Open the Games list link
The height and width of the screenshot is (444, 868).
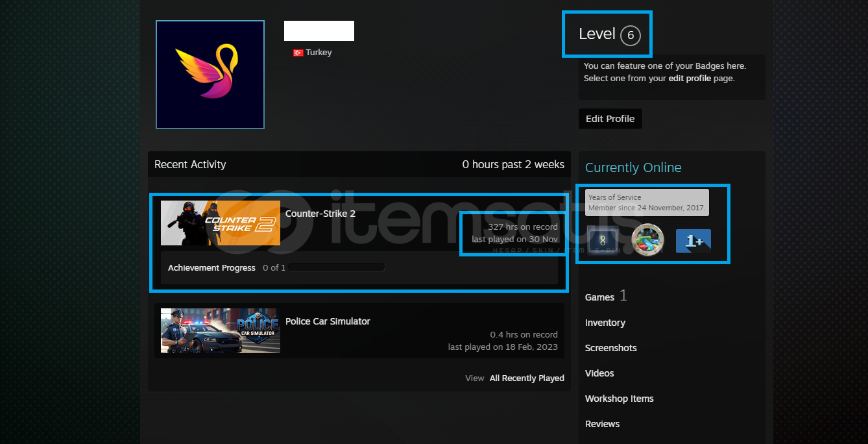pos(599,297)
